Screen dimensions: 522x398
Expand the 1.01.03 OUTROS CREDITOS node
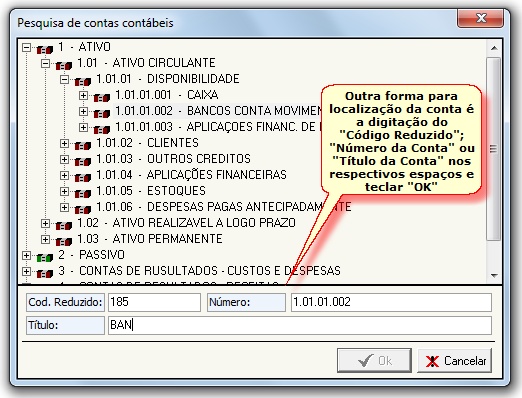point(64,159)
